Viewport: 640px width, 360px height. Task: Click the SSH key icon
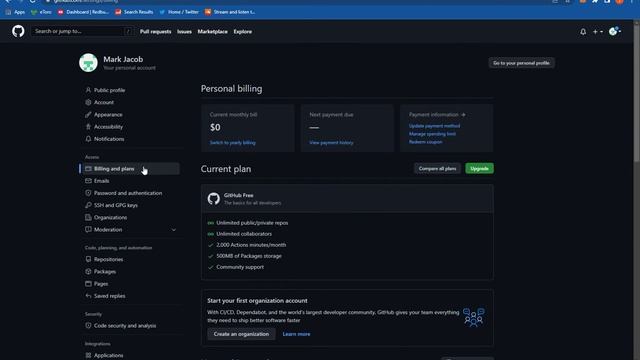pyautogui.click(x=88, y=205)
